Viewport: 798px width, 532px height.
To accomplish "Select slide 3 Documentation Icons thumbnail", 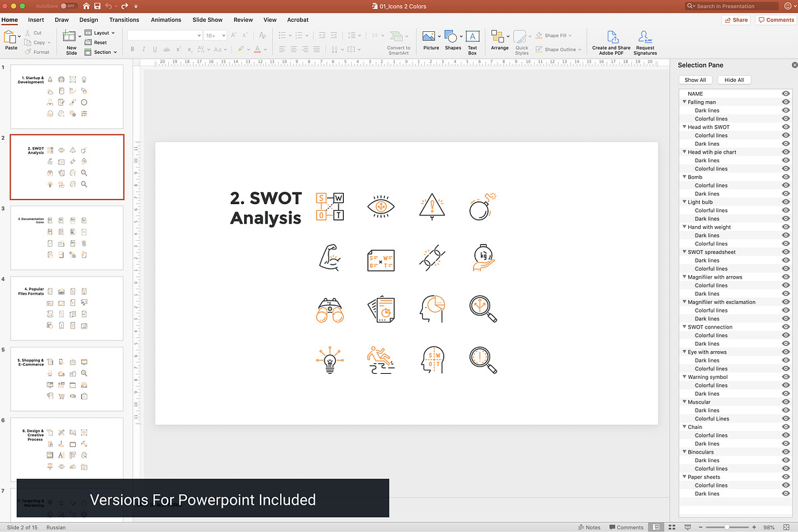I will click(66, 237).
